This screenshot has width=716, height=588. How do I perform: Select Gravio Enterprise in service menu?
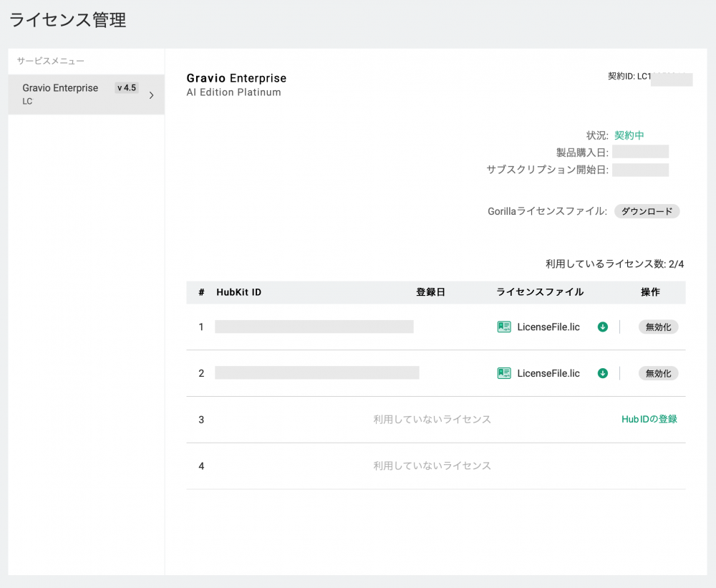60,88
